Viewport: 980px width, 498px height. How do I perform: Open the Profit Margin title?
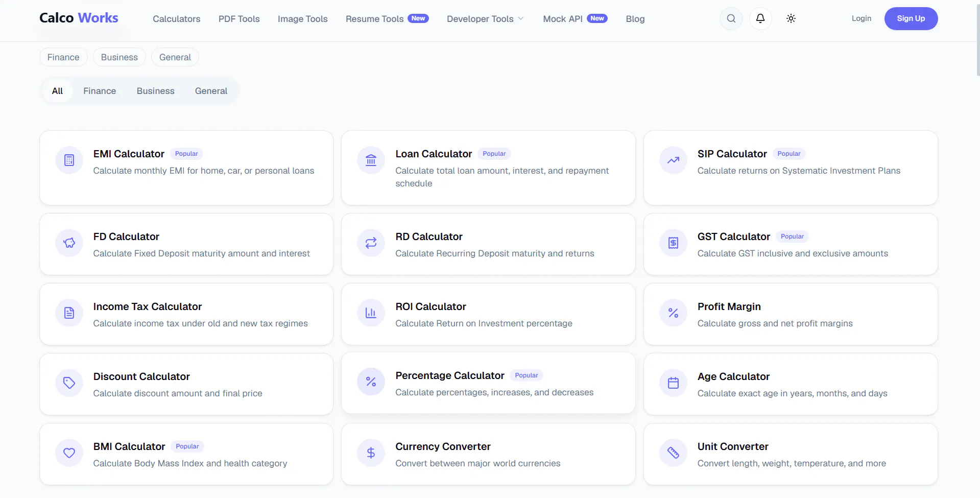(x=729, y=306)
